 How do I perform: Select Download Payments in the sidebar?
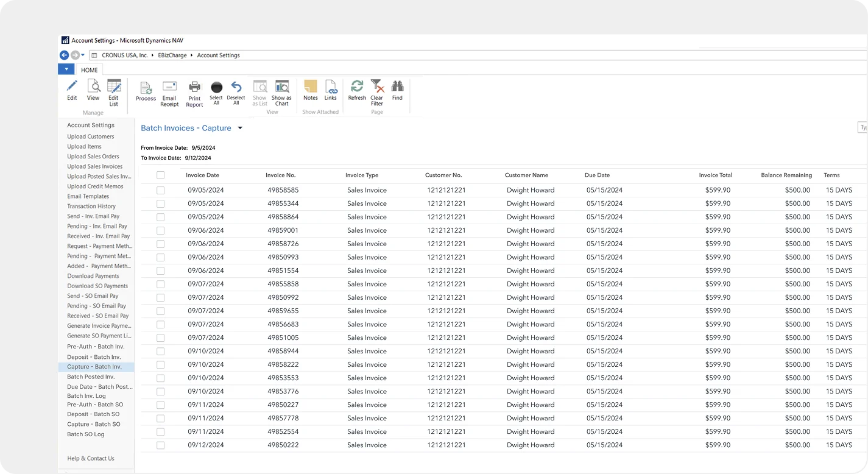click(x=93, y=276)
